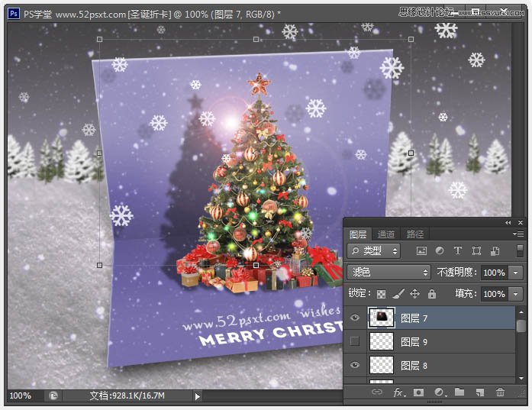Click layers list scroll up arrow
Image resolution: width=532 pixels, height=410 pixels.
521,312
